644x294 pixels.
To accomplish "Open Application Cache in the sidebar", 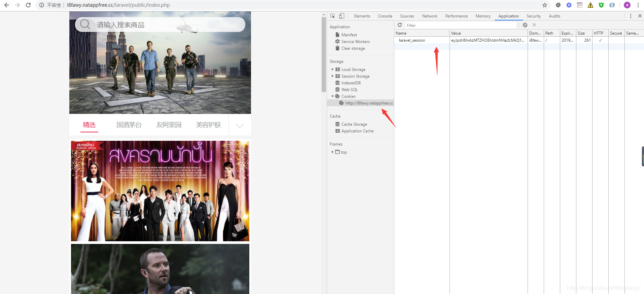I will point(357,131).
